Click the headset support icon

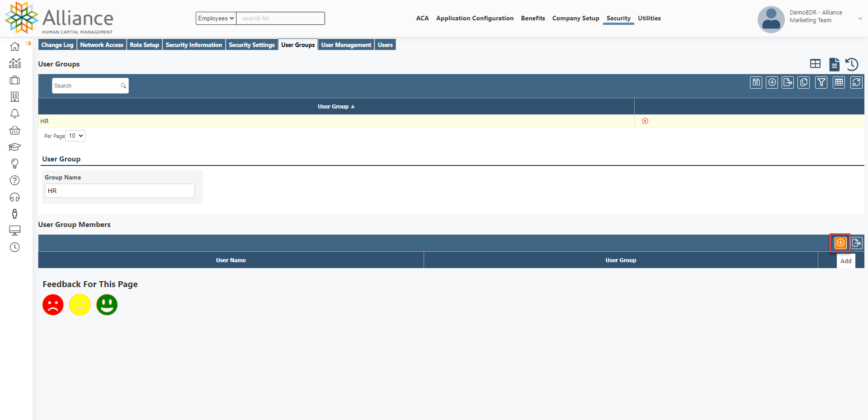coord(15,197)
